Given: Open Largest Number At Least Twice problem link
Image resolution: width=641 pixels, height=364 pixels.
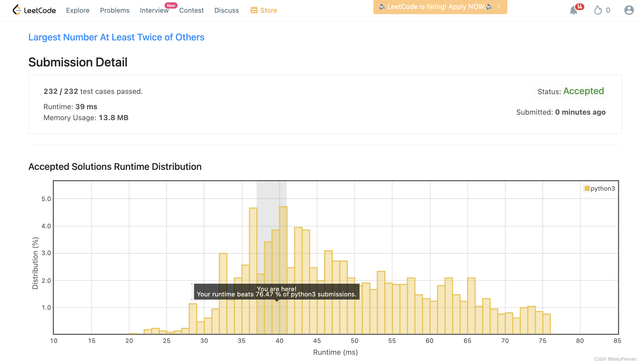Looking at the screenshot, I should coord(116,37).
